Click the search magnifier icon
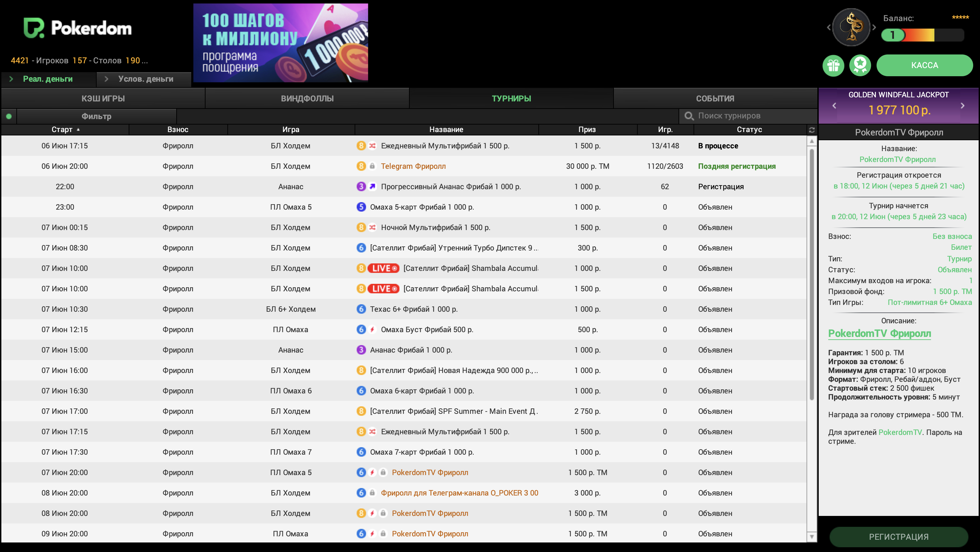The height and width of the screenshot is (552, 980). click(x=689, y=116)
